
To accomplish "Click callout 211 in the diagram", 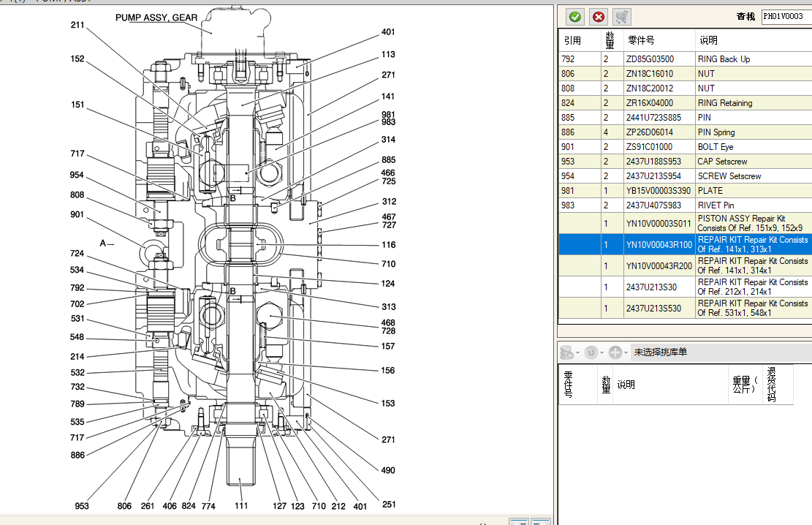I will [77, 25].
